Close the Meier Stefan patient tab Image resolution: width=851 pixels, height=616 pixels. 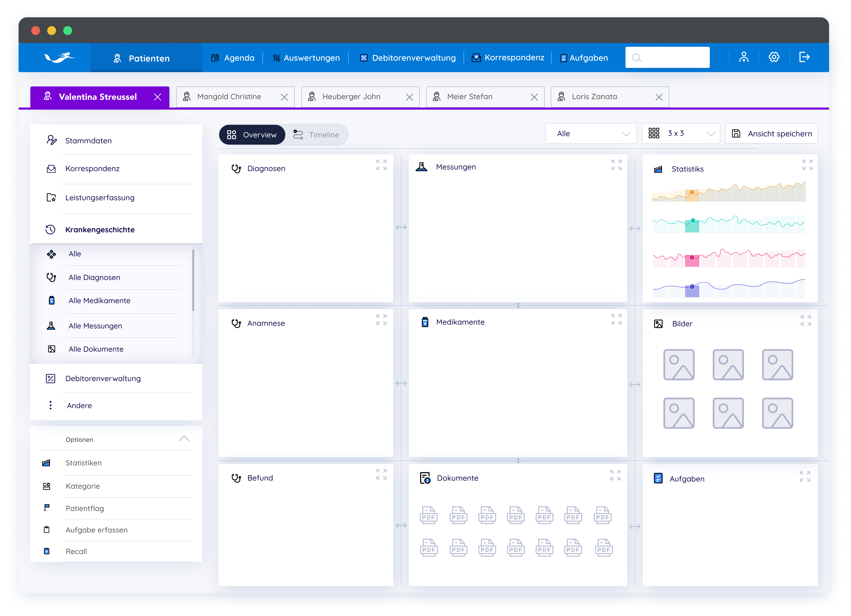[534, 97]
